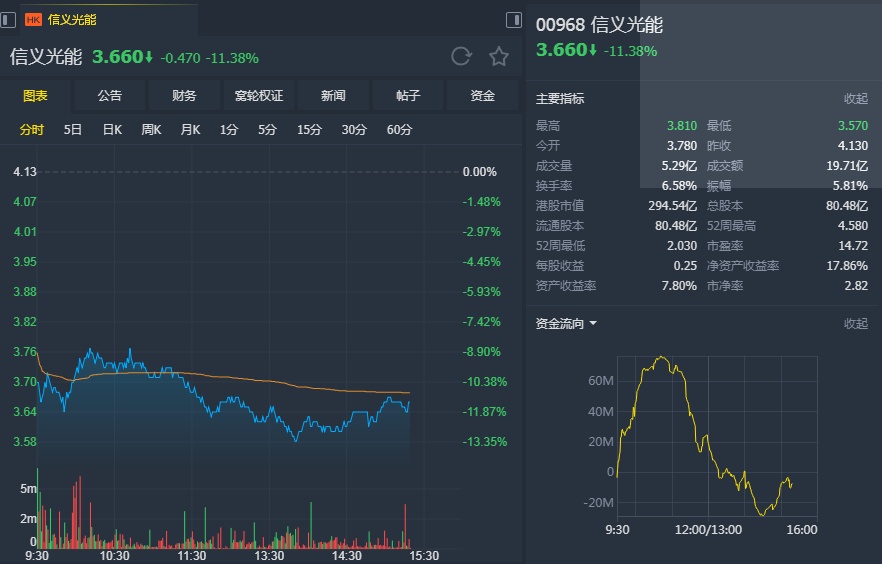The width and height of the screenshot is (882, 564).
Task: Switch to the 公告 tab
Action: (x=109, y=96)
